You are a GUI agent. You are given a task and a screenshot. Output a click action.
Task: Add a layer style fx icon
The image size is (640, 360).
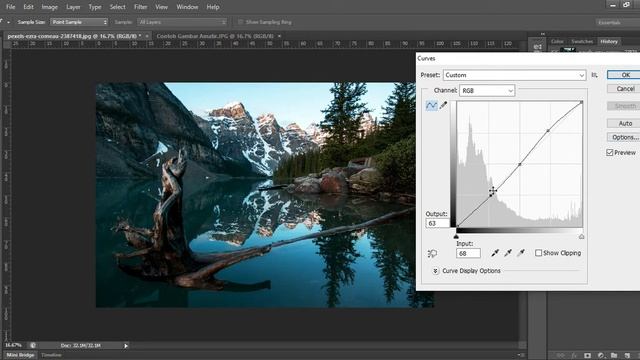573,356
